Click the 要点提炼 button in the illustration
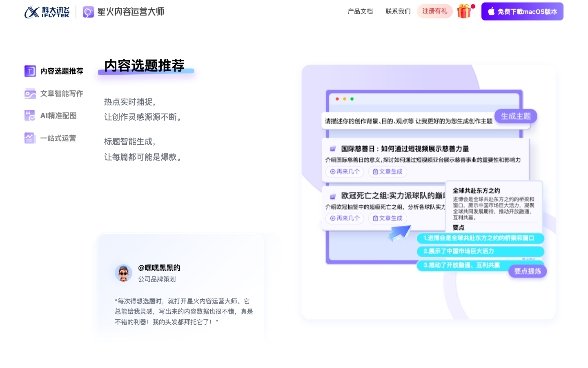The width and height of the screenshot is (588, 368). tap(528, 271)
